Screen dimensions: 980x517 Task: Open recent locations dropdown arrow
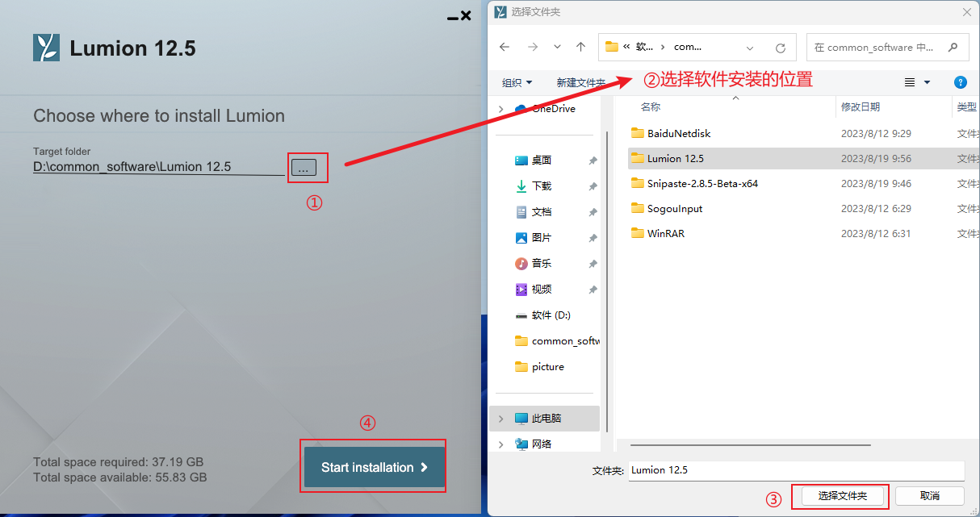pyautogui.click(x=557, y=47)
